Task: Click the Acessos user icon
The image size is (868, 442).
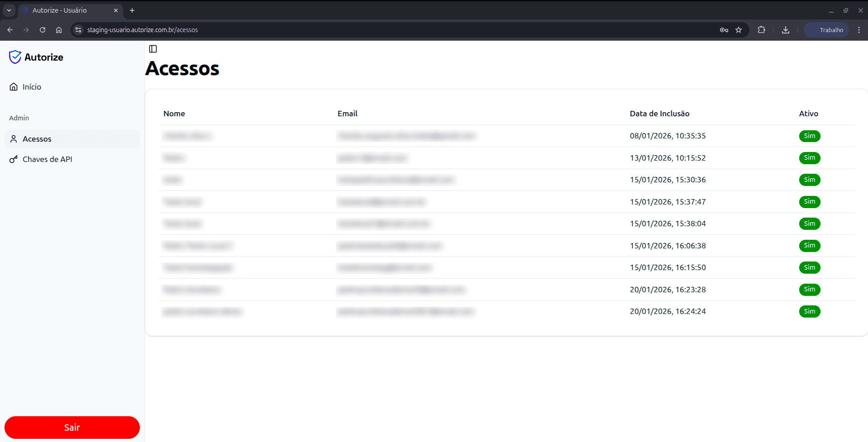Action: [x=14, y=139]
